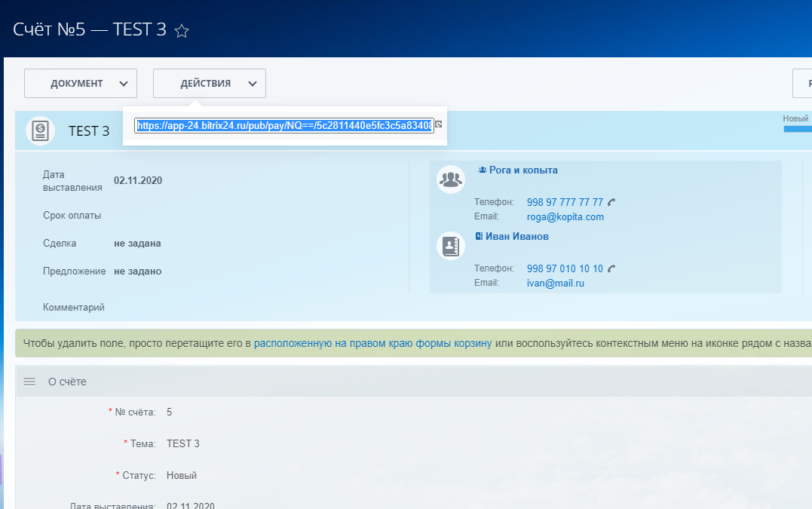
Task: Click call handset icon beside 777 77 77
Action: pyautogui.click(x=611, y=202)
